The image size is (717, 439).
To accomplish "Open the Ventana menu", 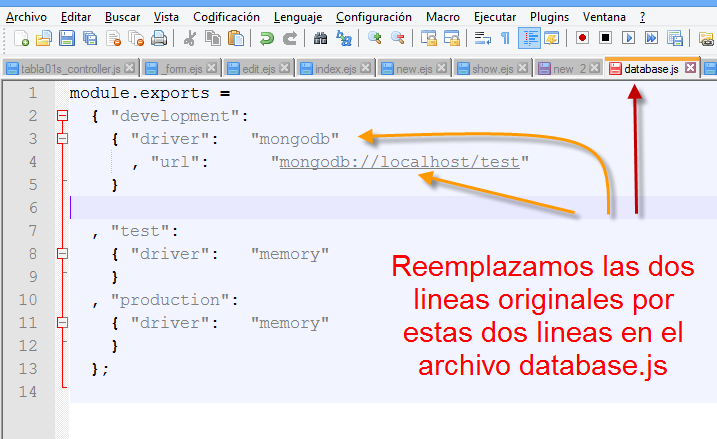I will click(604, 17).
